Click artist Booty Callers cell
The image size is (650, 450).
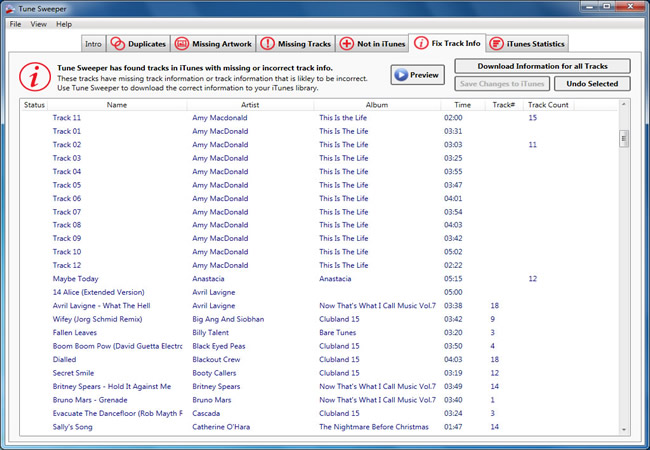(x=214, y=373)
